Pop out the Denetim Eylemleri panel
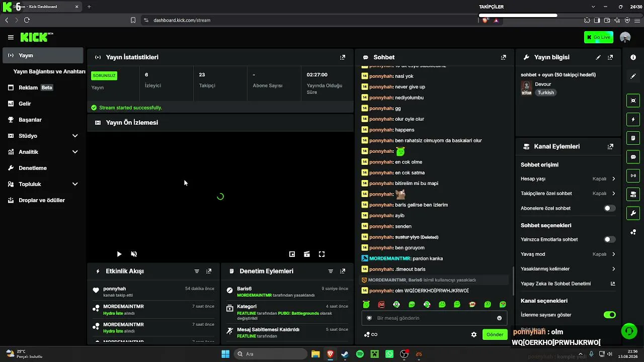Screen dimensions: 644x362 [x=343, y=271]
